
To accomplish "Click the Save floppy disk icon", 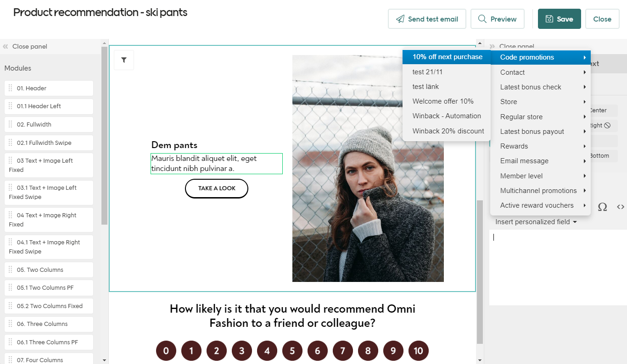I will click(x=549, y=18).
